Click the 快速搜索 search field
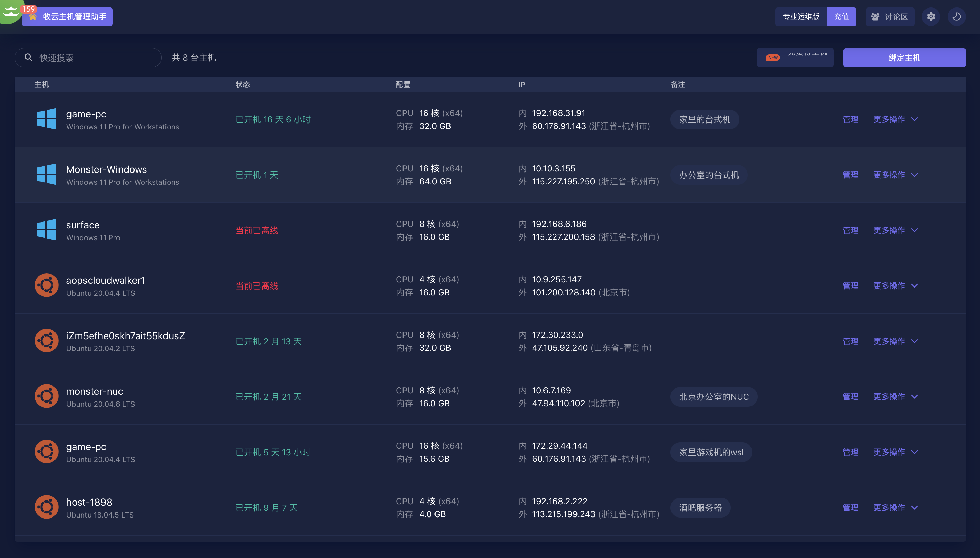This screenshot has width=980, height=558. pyautogui.click(x=88, y=58)
